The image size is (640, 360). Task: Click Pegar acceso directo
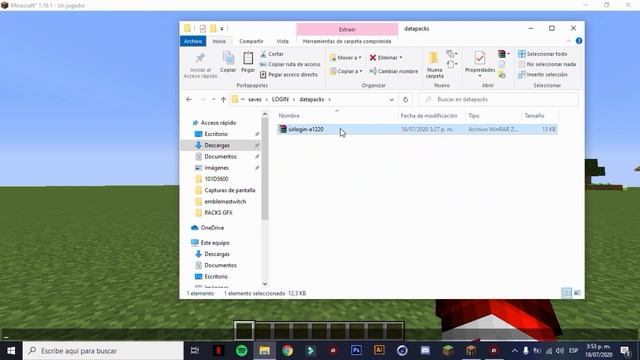click(289, 75)
